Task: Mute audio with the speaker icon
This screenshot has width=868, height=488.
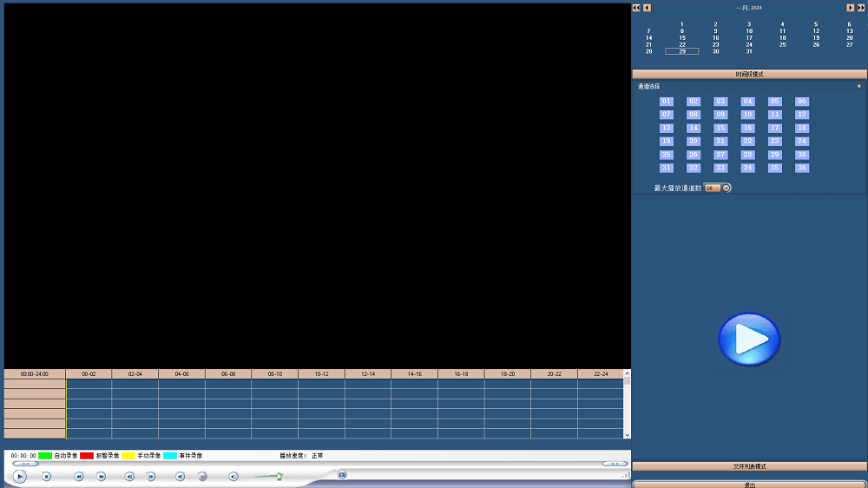Action: pos(233,476)
